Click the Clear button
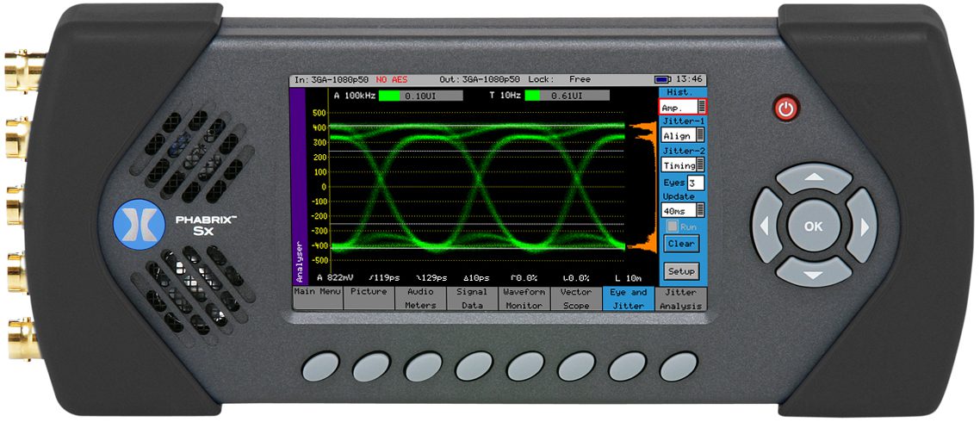This screenshot has width=980, height=422. coord(681,244)
